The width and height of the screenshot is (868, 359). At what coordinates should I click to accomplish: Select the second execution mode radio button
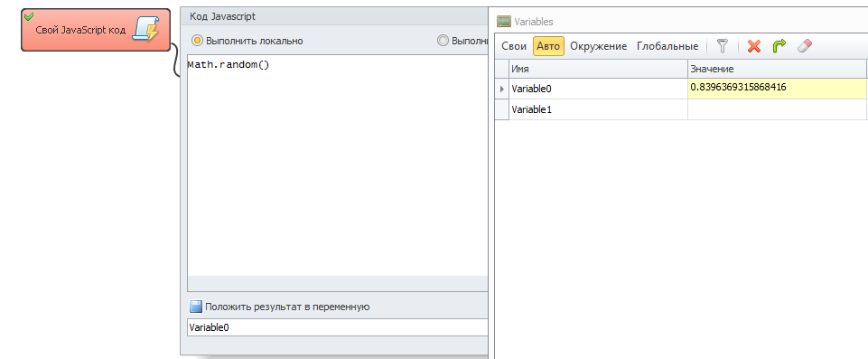point(443,41)
